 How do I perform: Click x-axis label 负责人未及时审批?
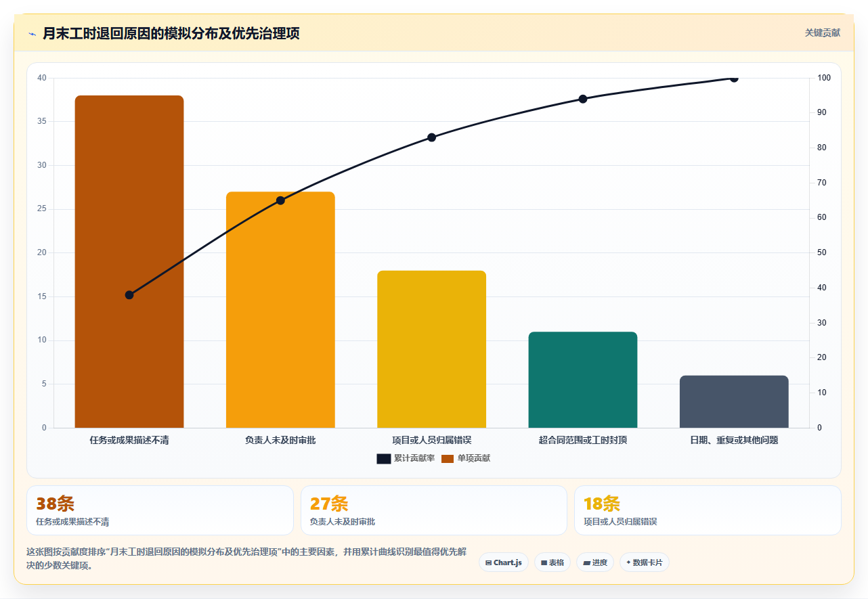(280, 440)
